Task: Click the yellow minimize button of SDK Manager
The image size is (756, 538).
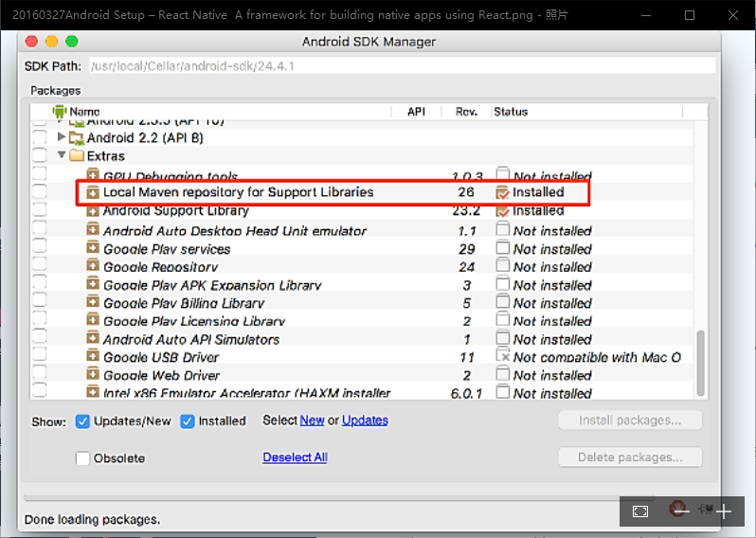Action: (x=51, y=42)
